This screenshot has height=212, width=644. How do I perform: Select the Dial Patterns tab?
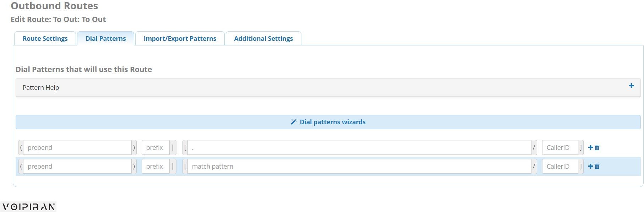point(105,38)
